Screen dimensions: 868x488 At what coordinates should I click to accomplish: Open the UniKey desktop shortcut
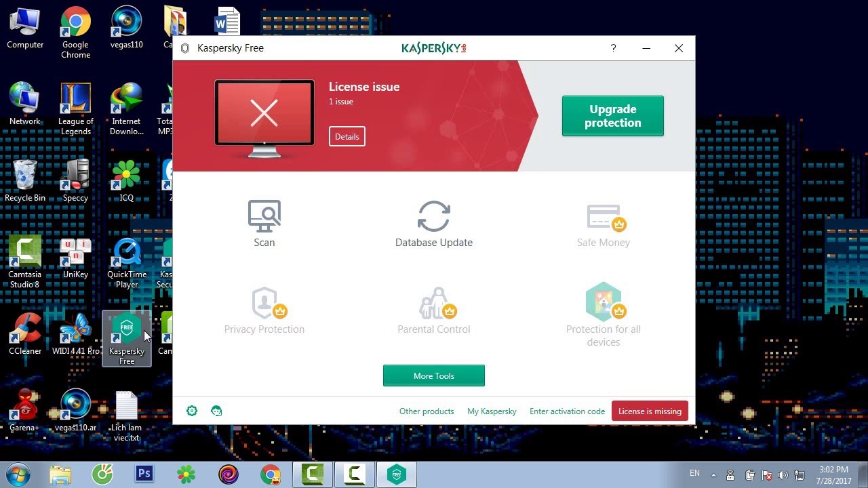click(x=75, y=258)
